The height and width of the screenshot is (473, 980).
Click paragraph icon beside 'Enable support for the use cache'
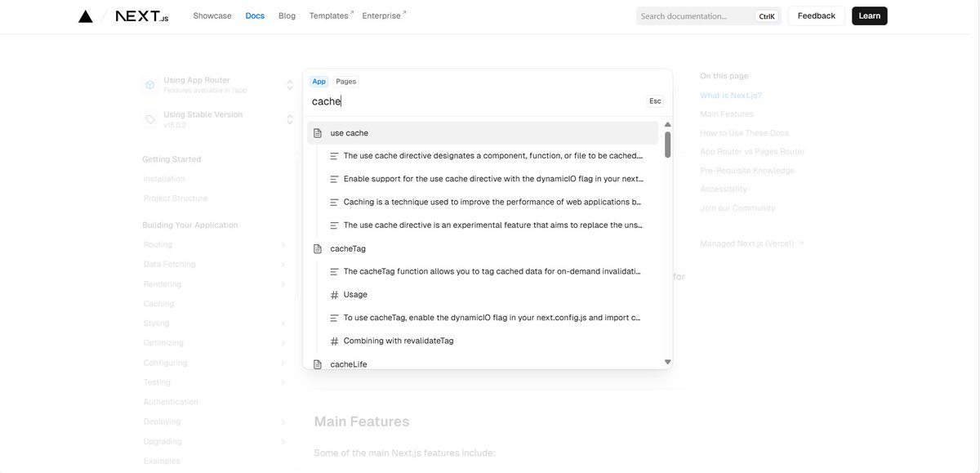tap(334, 179)
